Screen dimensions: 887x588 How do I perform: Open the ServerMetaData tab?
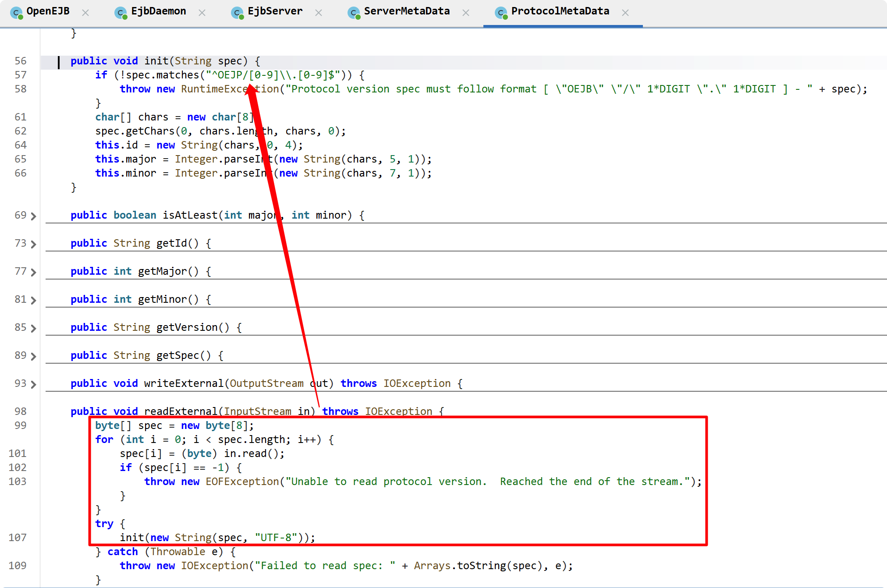[406, 11]
